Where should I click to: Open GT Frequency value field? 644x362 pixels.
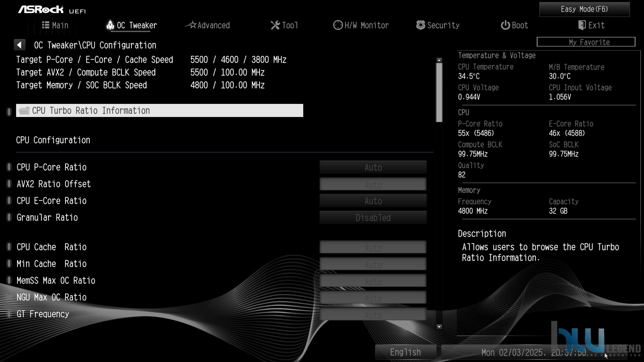click(373, 314)
